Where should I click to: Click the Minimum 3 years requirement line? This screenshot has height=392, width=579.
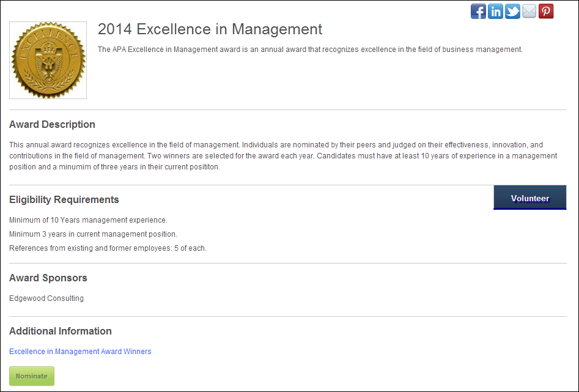point(93,234)
